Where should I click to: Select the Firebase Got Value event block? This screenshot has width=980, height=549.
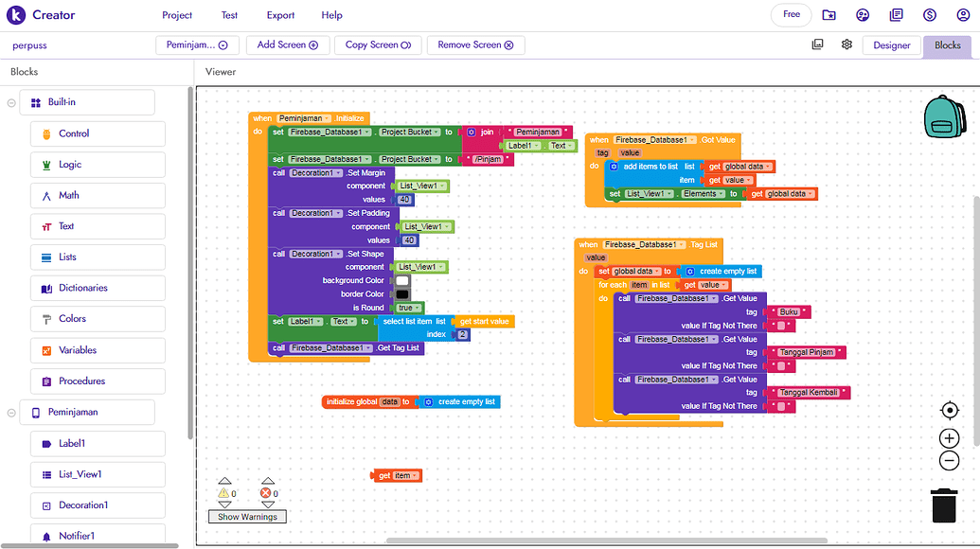pos(663,140)
